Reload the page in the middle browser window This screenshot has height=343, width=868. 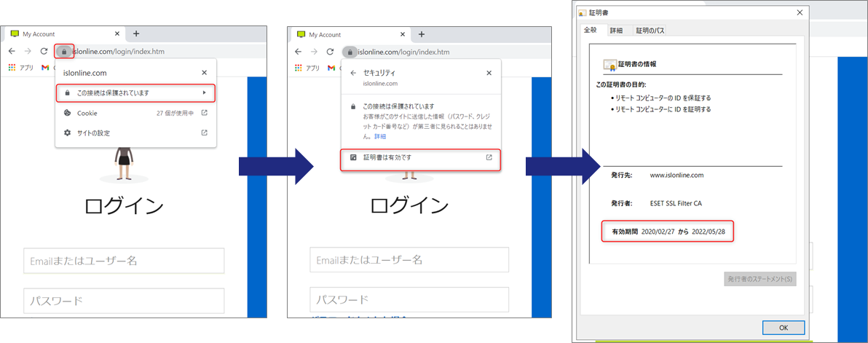[329, 52]
